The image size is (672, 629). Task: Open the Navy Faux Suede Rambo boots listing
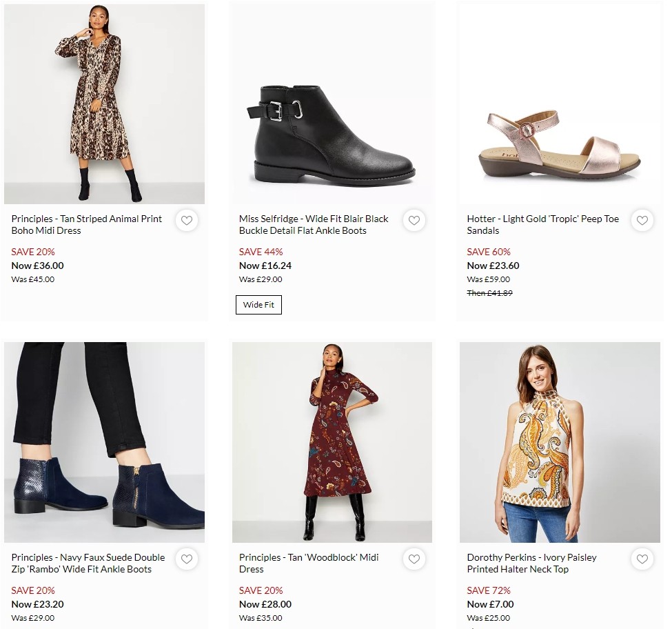pos(88,563)
